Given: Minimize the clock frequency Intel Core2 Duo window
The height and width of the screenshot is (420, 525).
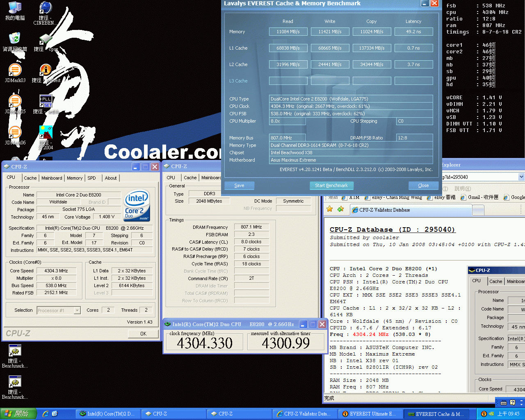Looking at the screenshot, I should 303,324.
